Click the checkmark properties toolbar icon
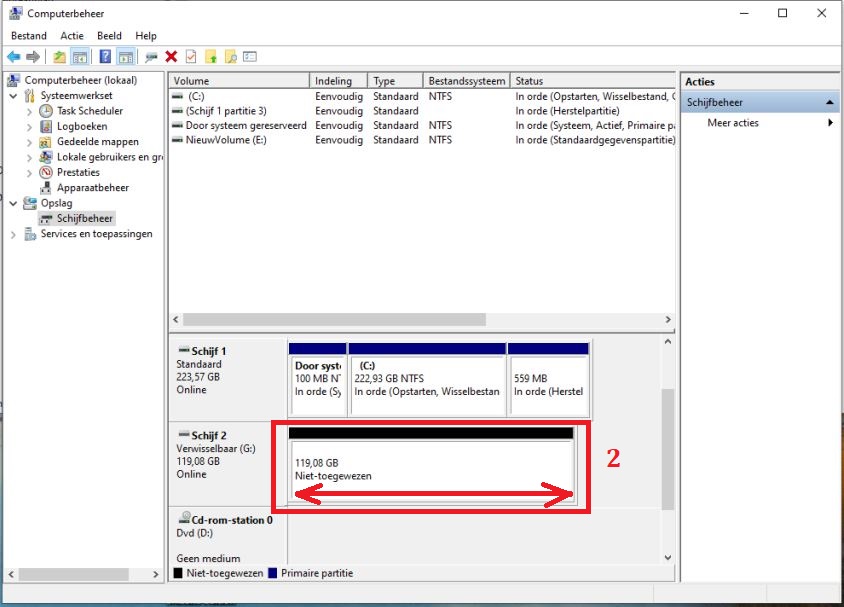Image resolution: width=844 pixels, height=607 pixels. point(191,57)
